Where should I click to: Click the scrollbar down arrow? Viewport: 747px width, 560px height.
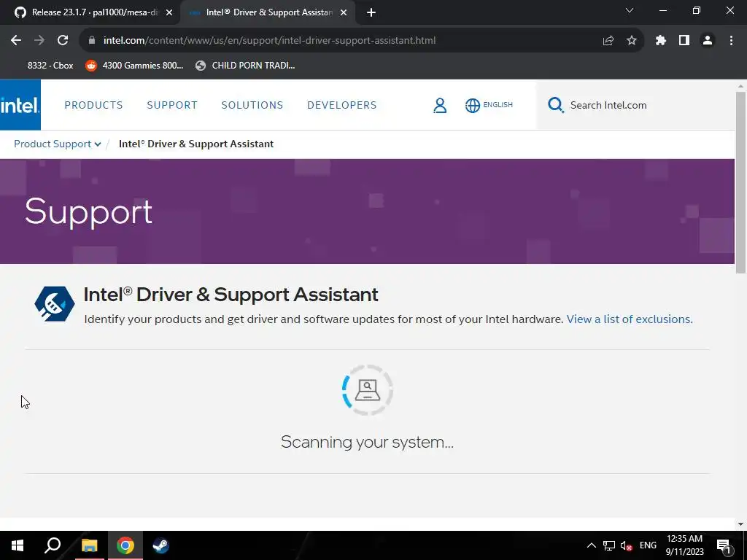tap(740, 524)
